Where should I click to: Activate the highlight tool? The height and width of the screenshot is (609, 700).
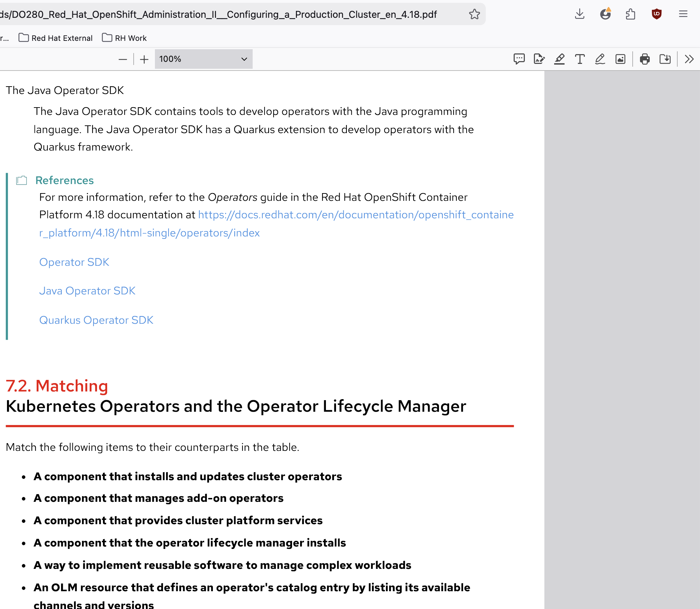(x=559, y=59)
